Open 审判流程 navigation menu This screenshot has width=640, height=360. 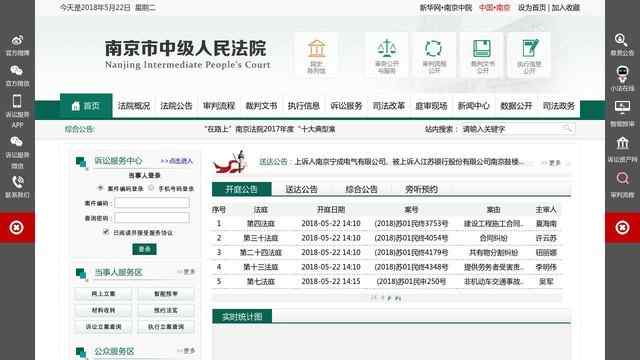(x=219, y=106)
